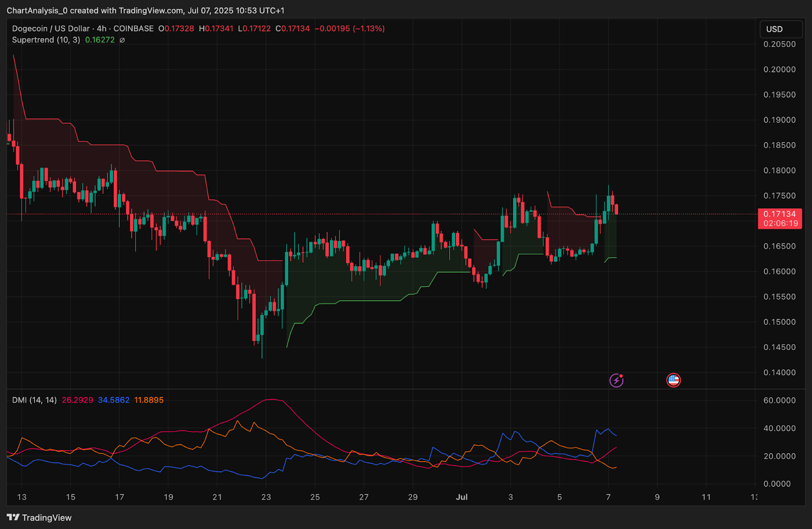Click the DMI value 34.5862

pyautogui.click(x=114, y=400)
